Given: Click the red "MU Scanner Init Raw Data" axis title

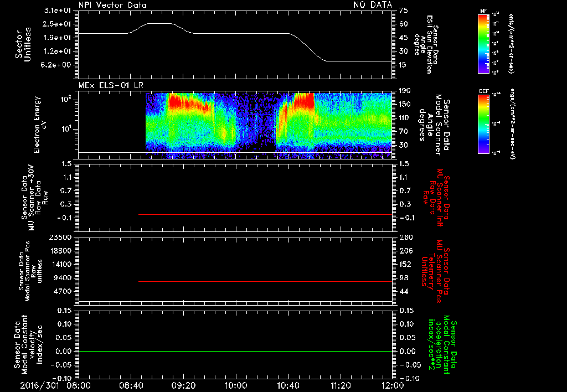Looking at the screenshot, I should [436, 198].
